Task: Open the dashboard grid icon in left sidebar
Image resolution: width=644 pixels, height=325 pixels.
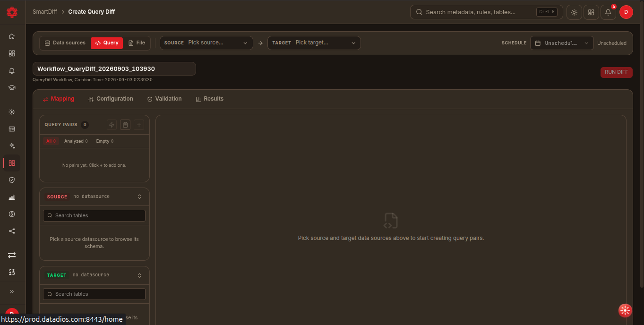Action: click(12, 53)
